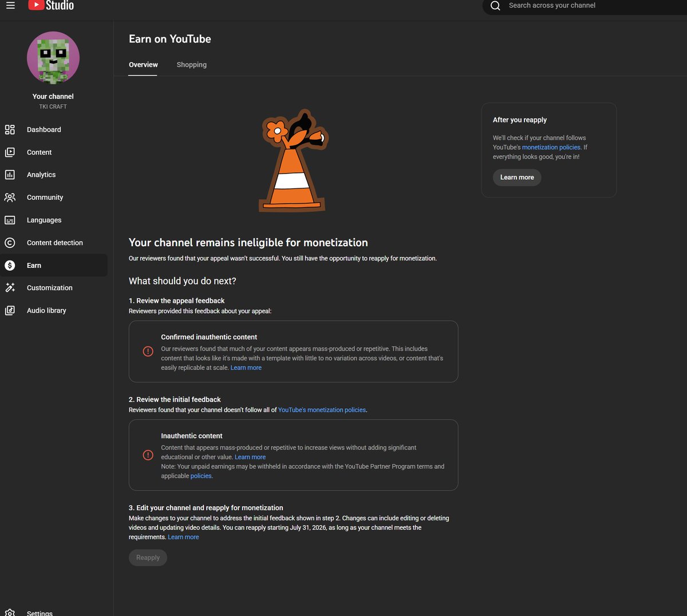
Task: Click the 'Earn on YouTube' page heading
Action: (170, 39)
